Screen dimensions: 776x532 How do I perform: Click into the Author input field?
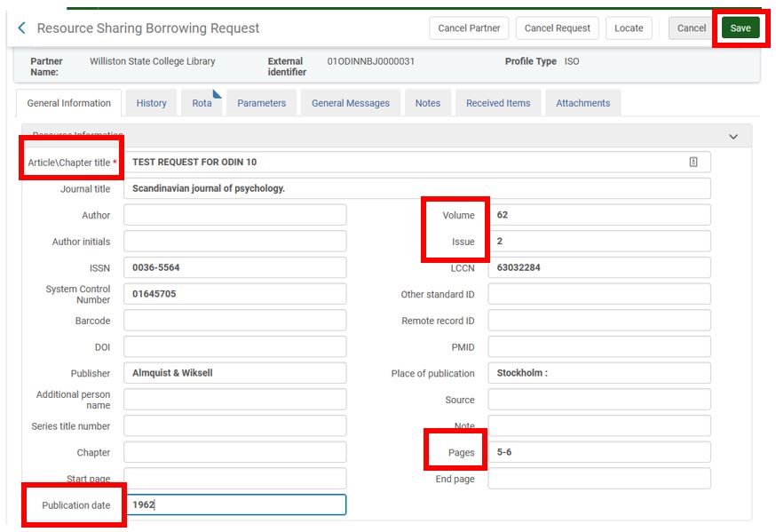[x=235, y=215]
